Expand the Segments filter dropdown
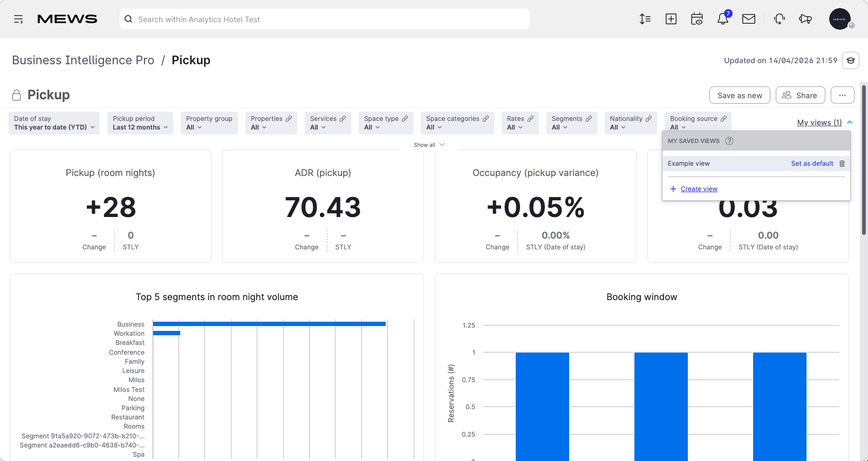 [572, 123]
